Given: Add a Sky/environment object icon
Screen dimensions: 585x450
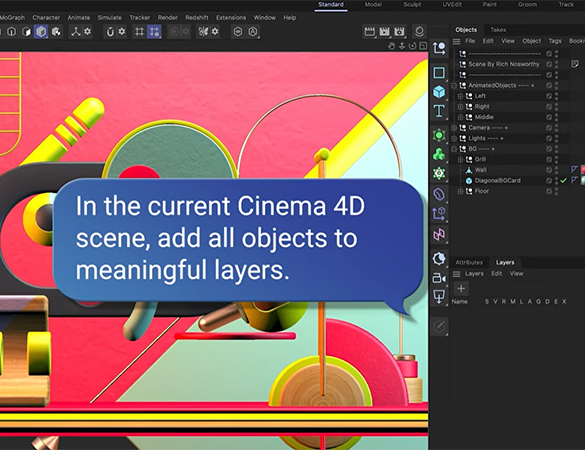Looking at the screenshot, I should point(439,258).
